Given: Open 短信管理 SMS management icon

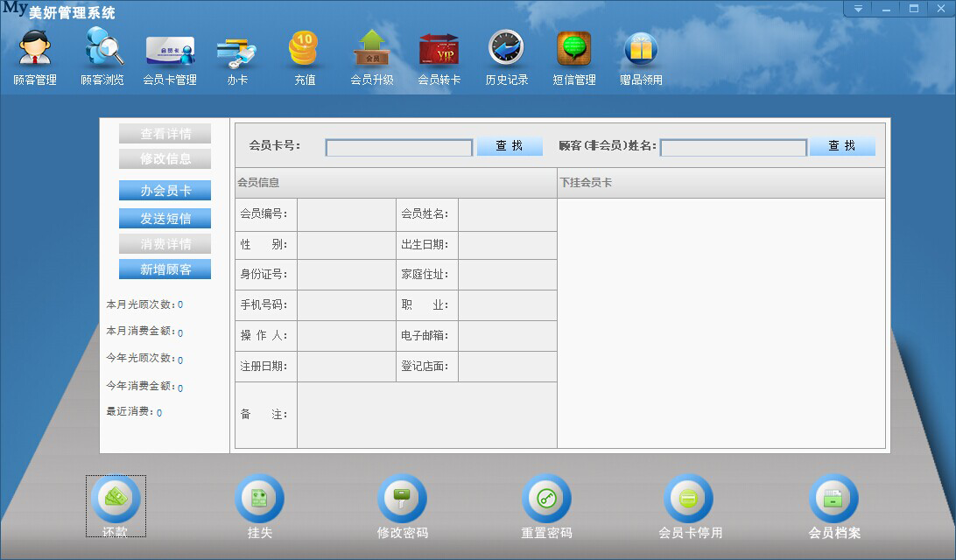Looking at the screenshot, I should point(573,58).
